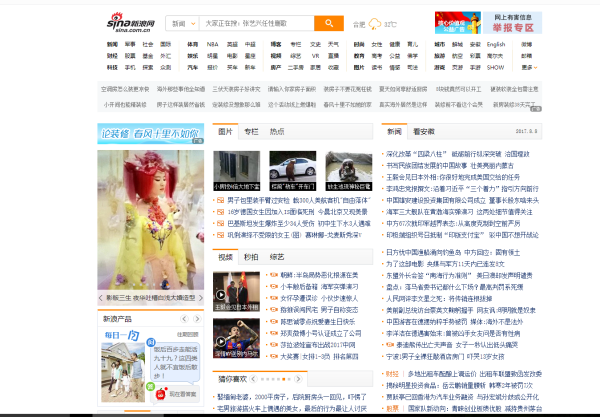Click photo icon beside 16岁德国女生 headline
Screen dimensions: 600x417
[x=220, y=212]
